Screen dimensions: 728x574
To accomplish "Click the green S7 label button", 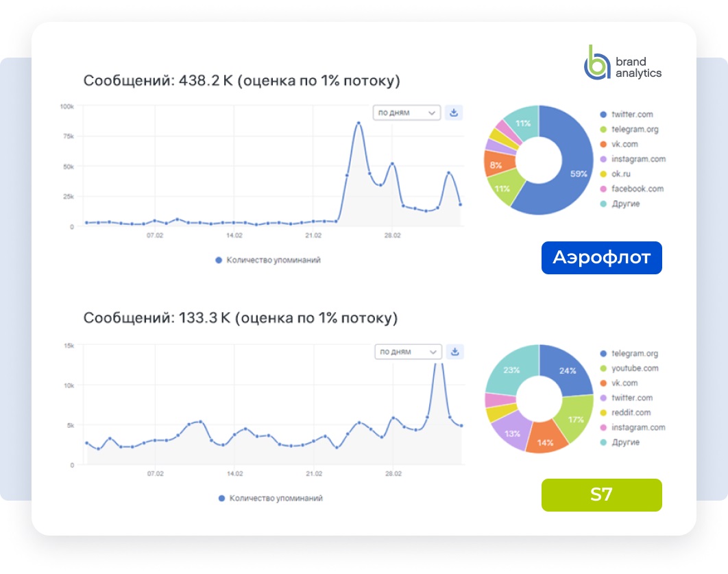I will pos(602,495).
